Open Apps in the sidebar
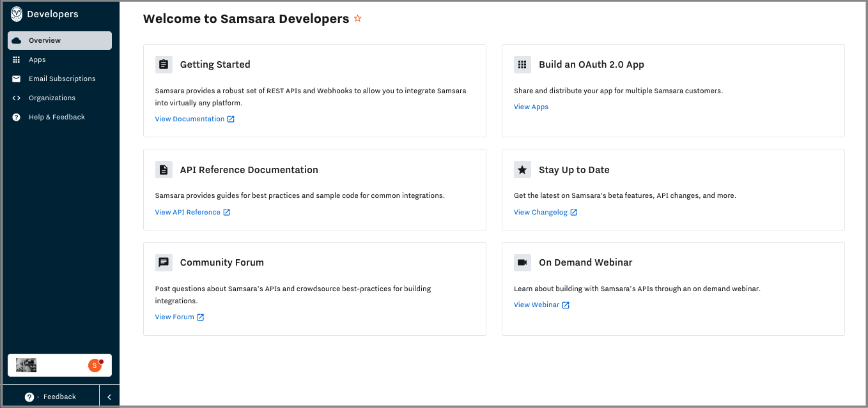This screenshot has height=408, width=868. pos(59,59)
